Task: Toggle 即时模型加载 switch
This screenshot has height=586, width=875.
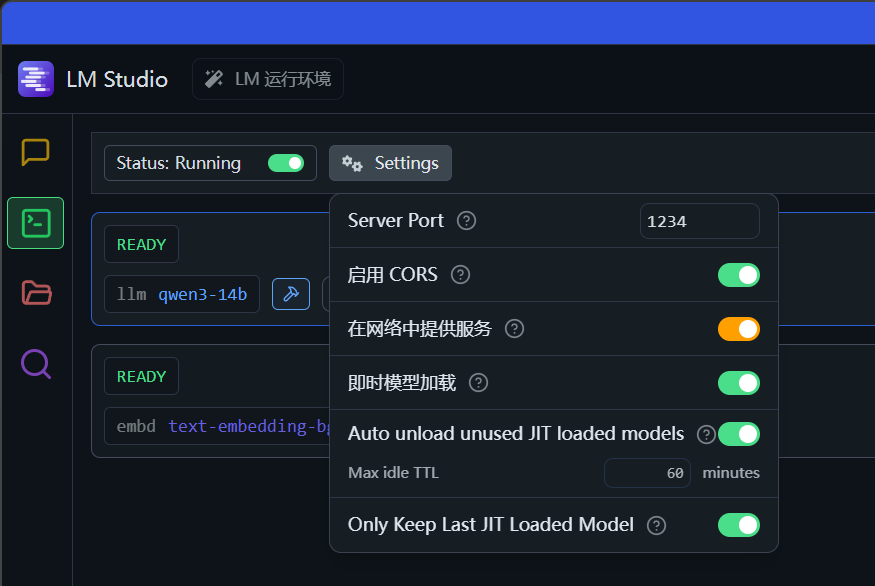Action: click(x=739, y=383)
